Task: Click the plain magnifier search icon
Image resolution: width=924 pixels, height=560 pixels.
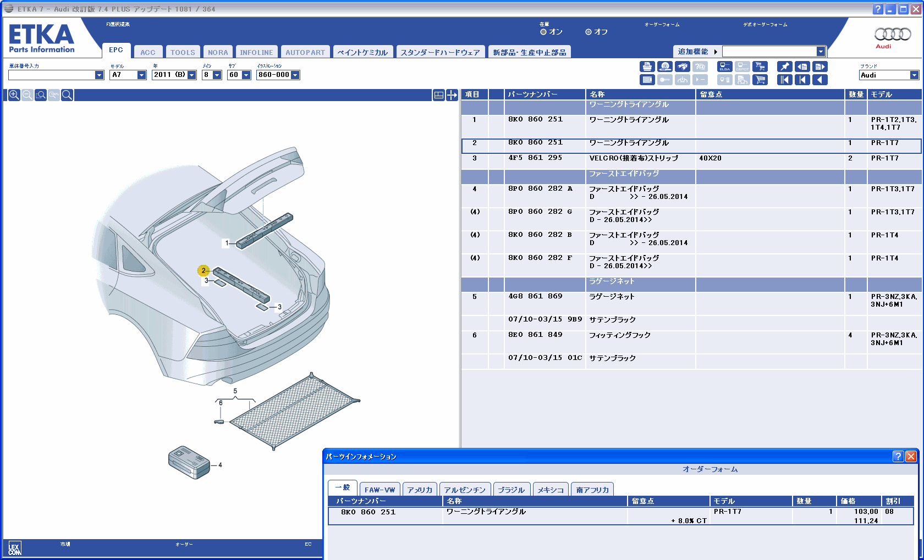Action: click(67, 95)
